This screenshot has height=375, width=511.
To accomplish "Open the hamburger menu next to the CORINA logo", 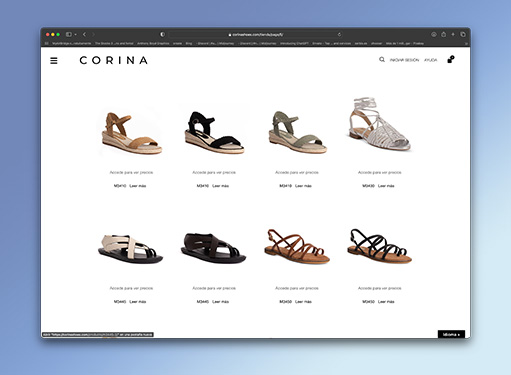I will (x=54, y=61).
